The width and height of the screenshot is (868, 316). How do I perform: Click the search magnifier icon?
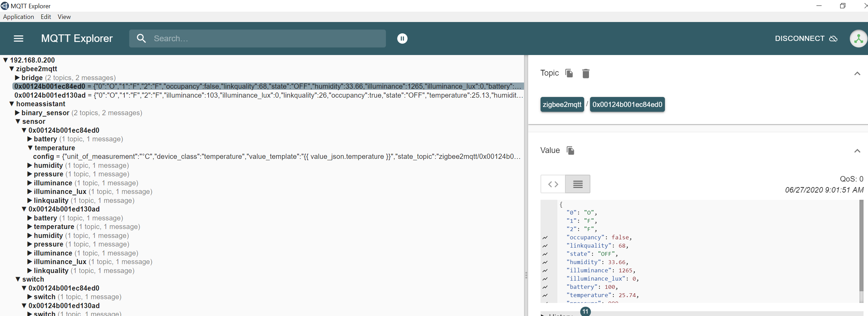[x=141, y=39]
